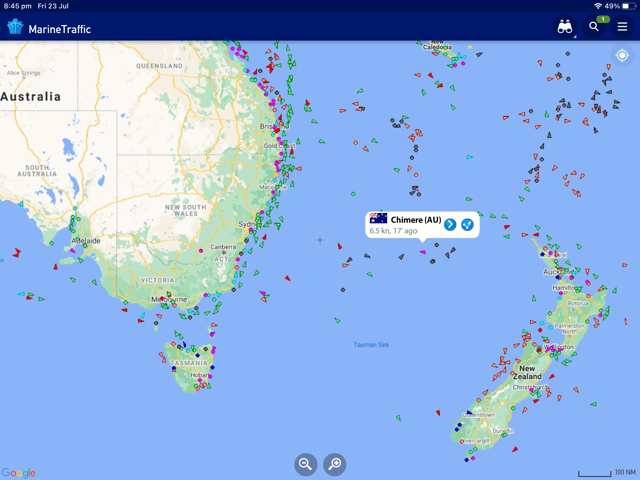Click the Australian flag in popup
Viewport: 640px width, 480px height.
click(x=378, y=219)
